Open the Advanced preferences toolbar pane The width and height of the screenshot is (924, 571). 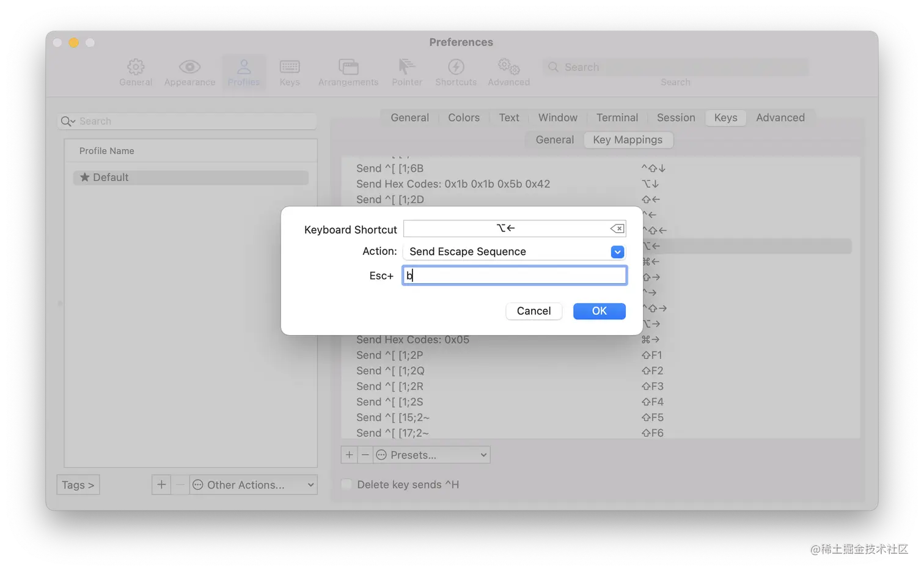pyautogui.click(x=509, y=73)
